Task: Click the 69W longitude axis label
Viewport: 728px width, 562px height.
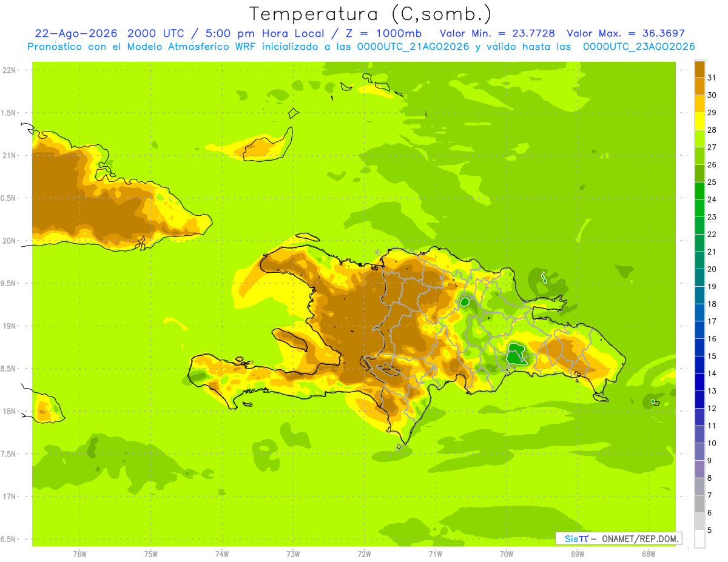Action: 578,554
